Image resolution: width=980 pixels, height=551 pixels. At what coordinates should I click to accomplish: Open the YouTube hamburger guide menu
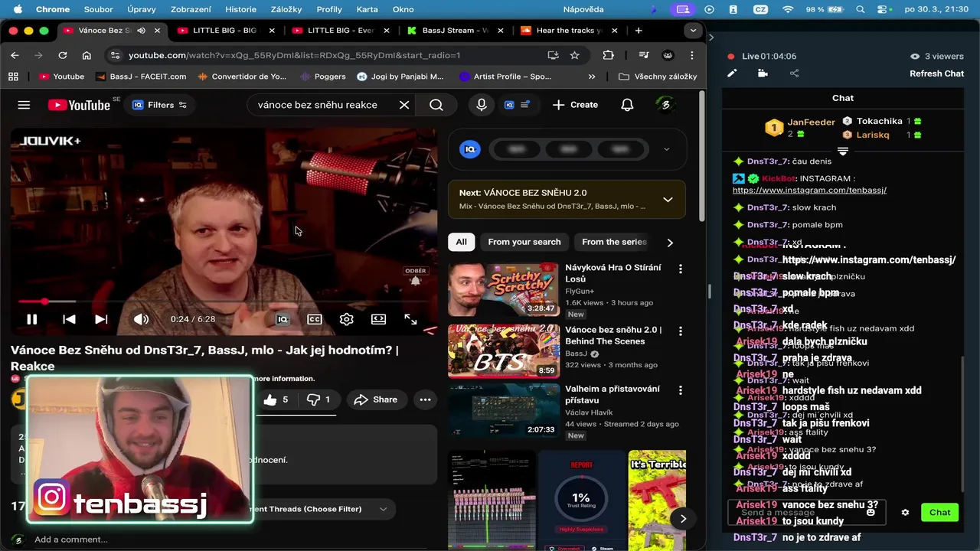24,105
